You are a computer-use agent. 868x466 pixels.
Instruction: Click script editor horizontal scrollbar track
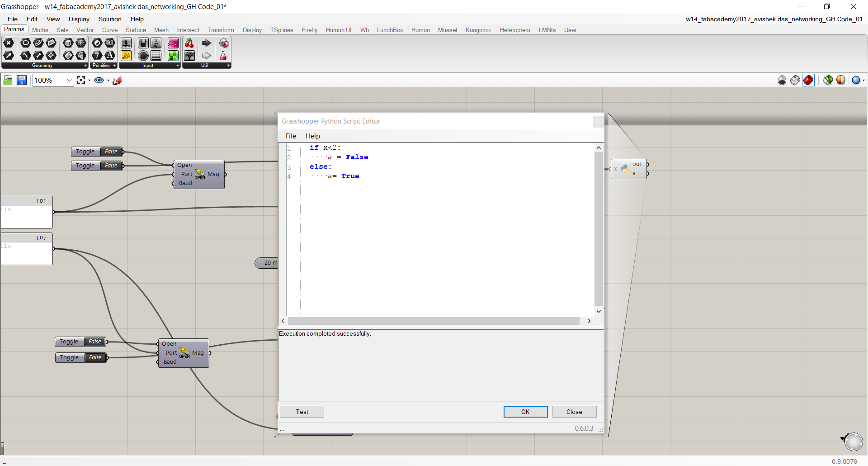click(434, 321)
